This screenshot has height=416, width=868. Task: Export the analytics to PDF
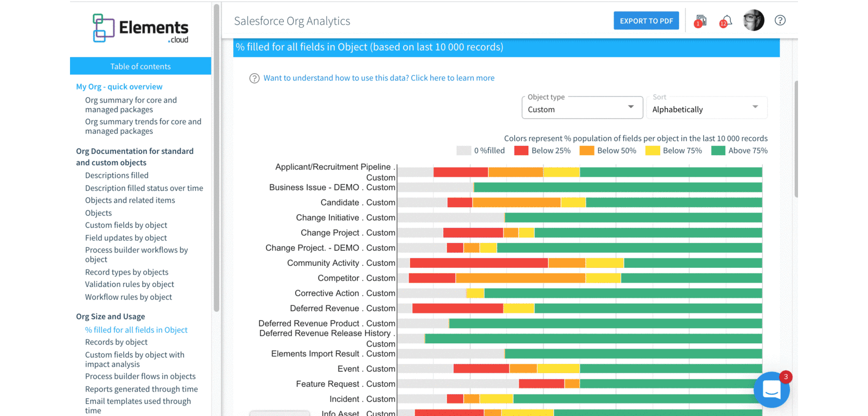click(x=646, y=21)
